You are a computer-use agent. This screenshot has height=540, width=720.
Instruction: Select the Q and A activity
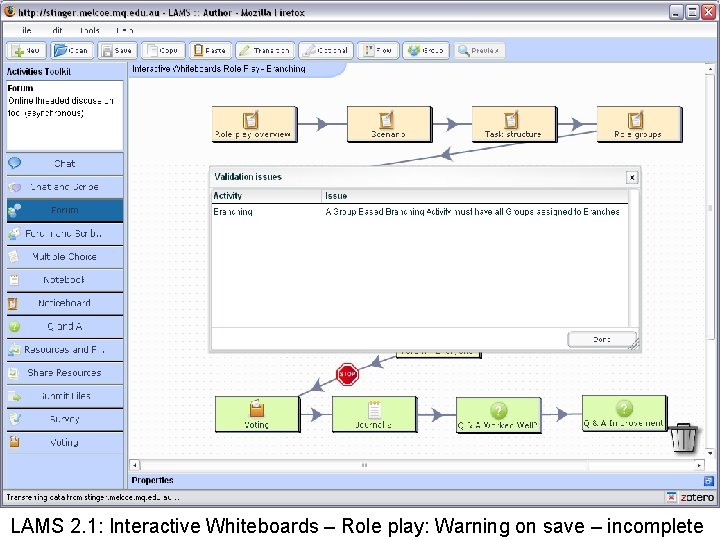pyautogui.click(x=65, y=326)
